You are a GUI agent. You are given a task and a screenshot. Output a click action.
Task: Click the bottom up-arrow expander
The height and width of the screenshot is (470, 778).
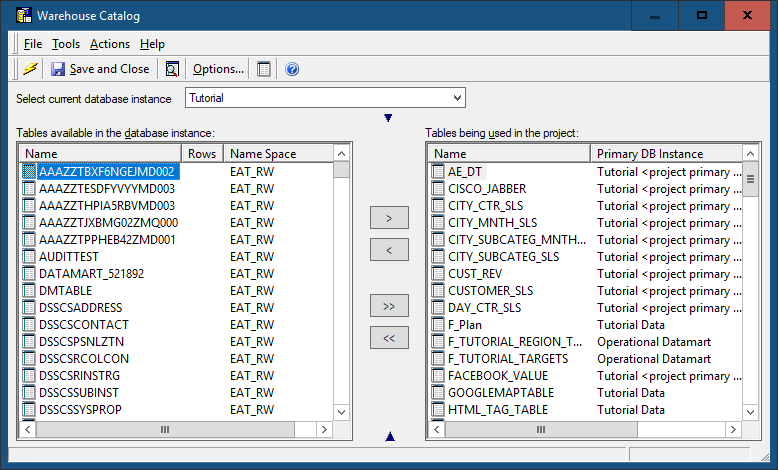pos(389,436)
